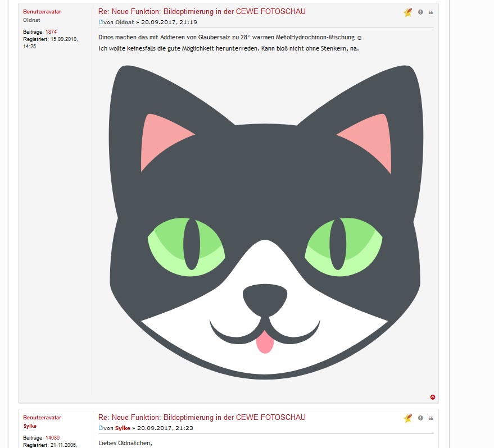Viewport: 494px width, 448px height.
Task: Click the line starting 'Ich wollte keinesfalls'
Action: [228, 48]
